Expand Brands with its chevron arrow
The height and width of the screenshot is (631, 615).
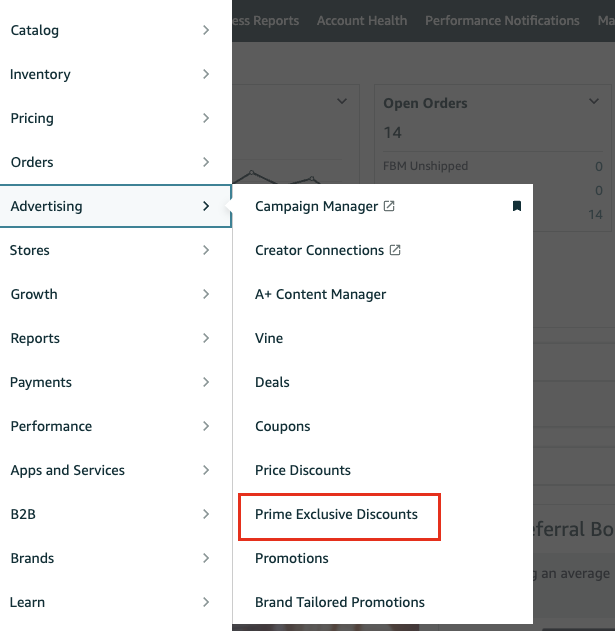click(x=206, y=558)
